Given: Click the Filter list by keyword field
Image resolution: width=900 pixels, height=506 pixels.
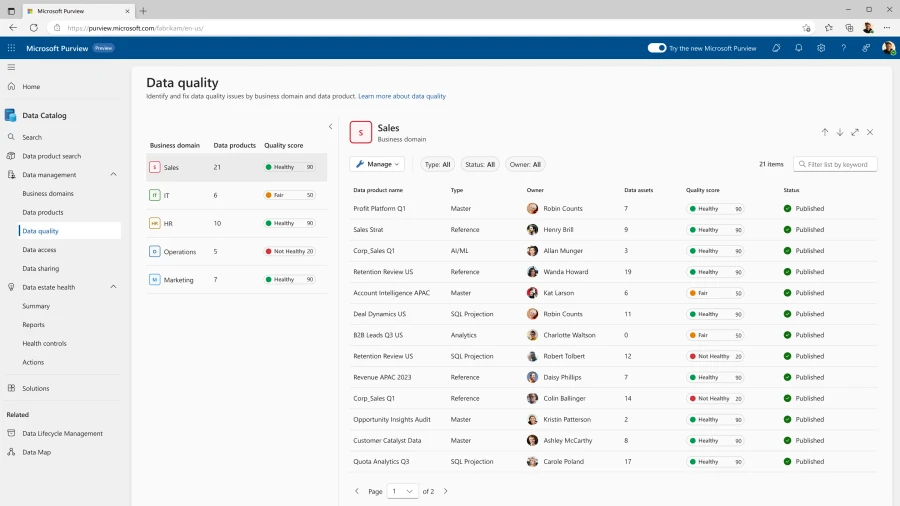Looking at the screenshot, I should point(835,164).
